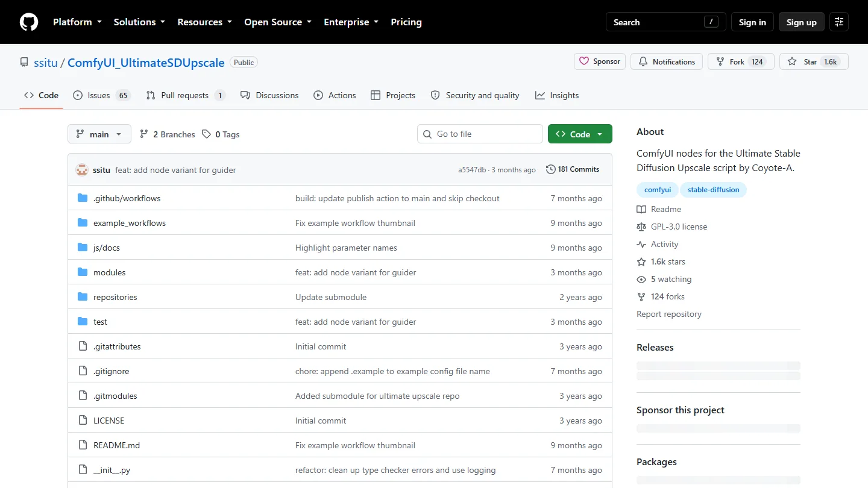View the 2 Branches link
868x488 pixels.
point(168,134)
